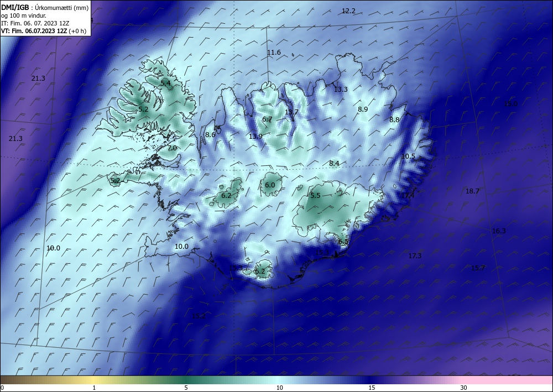
Task: Select the 8.6 value on the map
Action: pyautogui.click(x=210, y=135)
